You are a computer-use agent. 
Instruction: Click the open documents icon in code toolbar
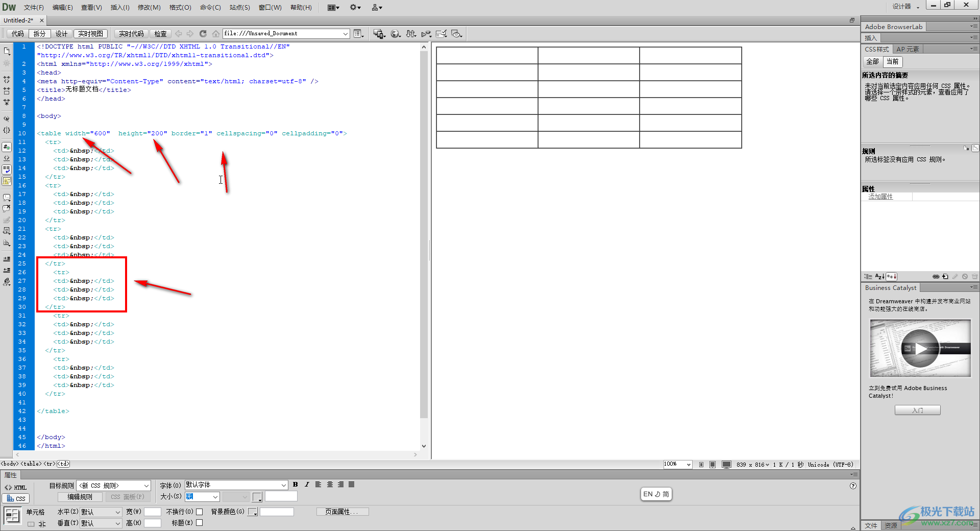tap(7, 51)
